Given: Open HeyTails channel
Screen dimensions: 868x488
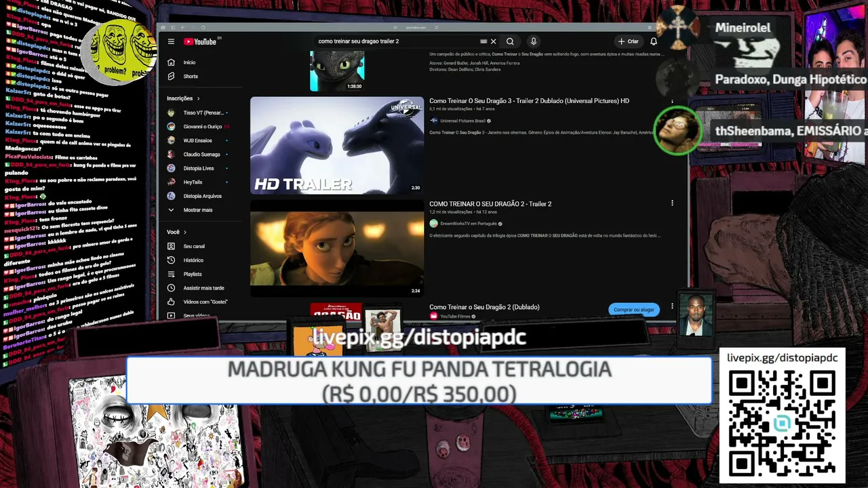Looking at the screenshot, I should [193, 182].
